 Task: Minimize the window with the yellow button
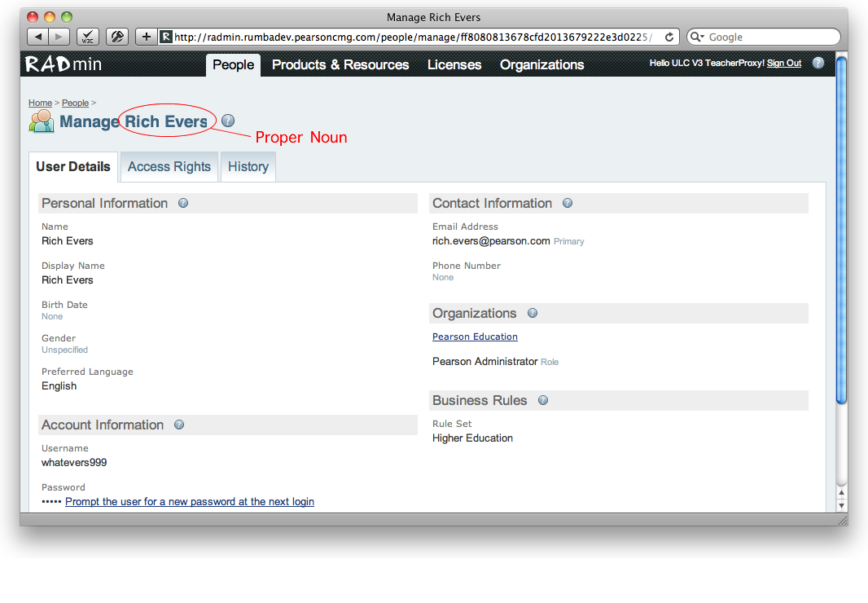tap(50, 17)
